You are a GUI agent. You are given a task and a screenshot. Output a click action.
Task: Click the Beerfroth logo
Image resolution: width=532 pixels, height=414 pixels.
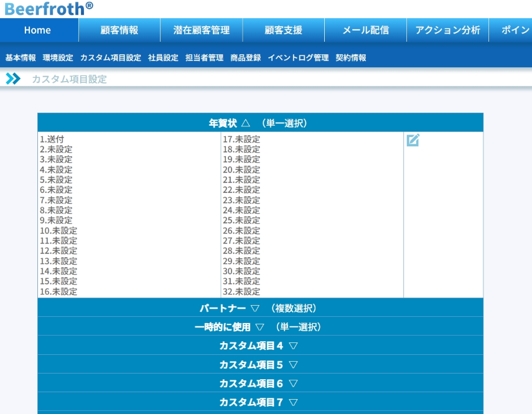pos(49,8)
